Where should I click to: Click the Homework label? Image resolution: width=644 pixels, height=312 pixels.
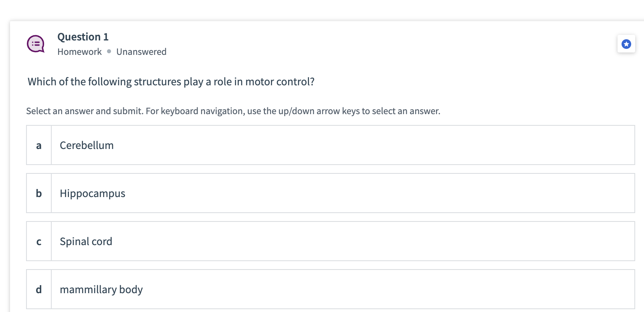79,52
